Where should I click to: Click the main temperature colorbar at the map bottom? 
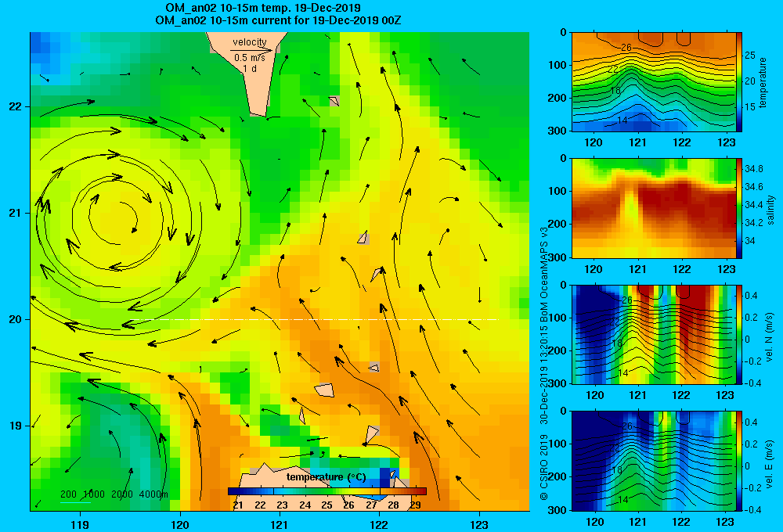pyautogui.click(x=327, y=491)
